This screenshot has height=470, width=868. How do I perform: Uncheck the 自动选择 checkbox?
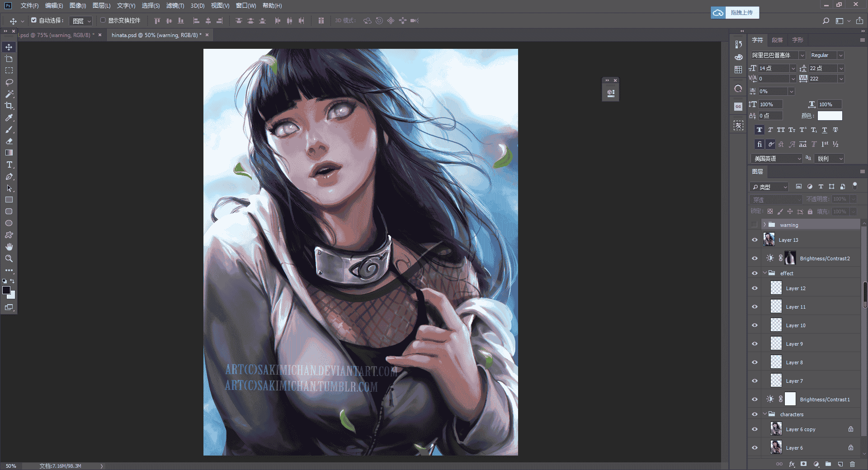34,20
